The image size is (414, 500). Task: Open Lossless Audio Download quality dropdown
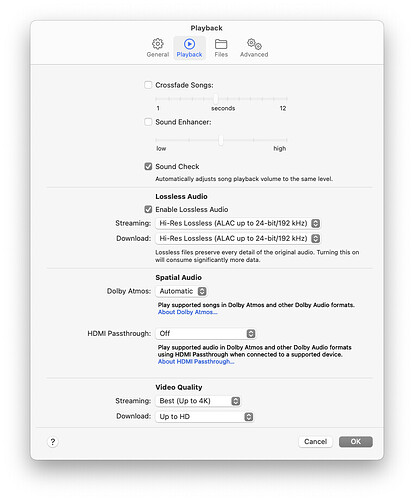coord(238,238)
